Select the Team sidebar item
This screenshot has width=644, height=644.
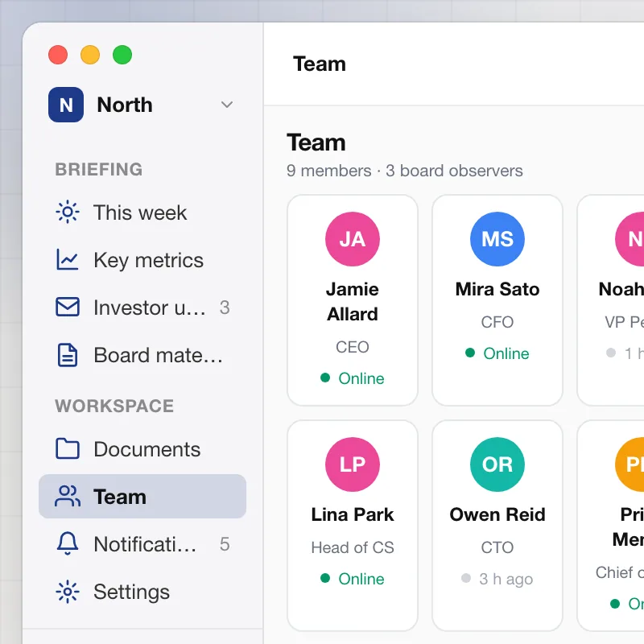pyautogui.click(x=142, y=496)
